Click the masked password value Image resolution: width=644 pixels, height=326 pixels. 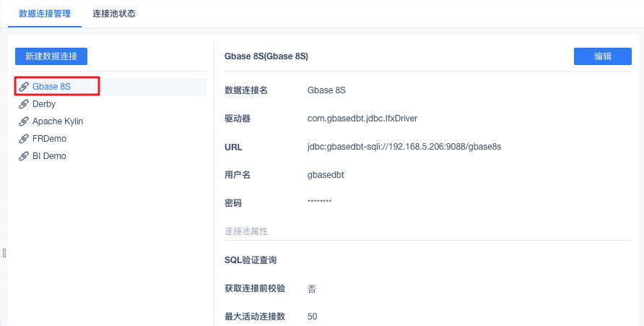click(x=320, y=202)
